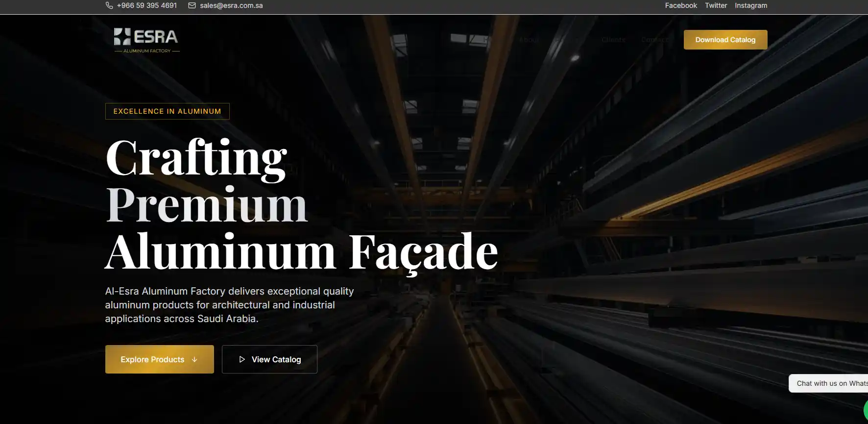868x424 pixels.
Task: Open the Clients navigation item
Action: (x=613, y=40)
